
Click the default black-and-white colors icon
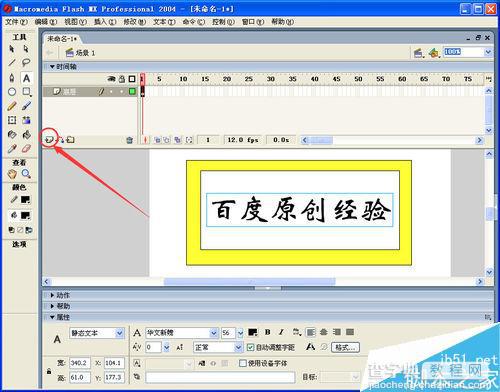tap(11, 230)
